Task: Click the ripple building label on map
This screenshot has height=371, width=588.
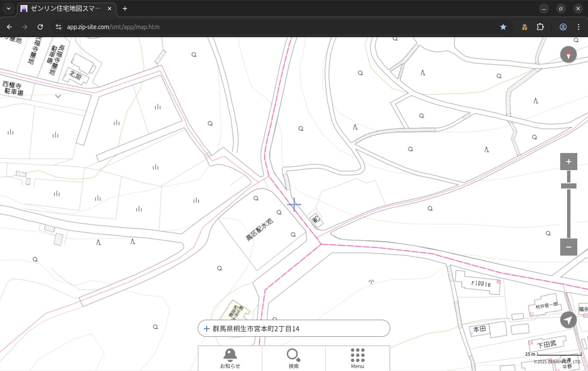Action: 481,283
